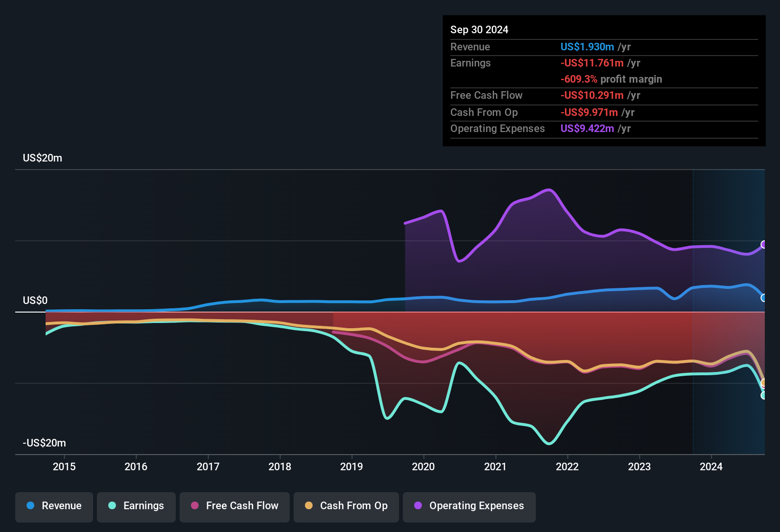Click the Earnings row label in tooltip
780x532 pixels.
pos(470,63)
